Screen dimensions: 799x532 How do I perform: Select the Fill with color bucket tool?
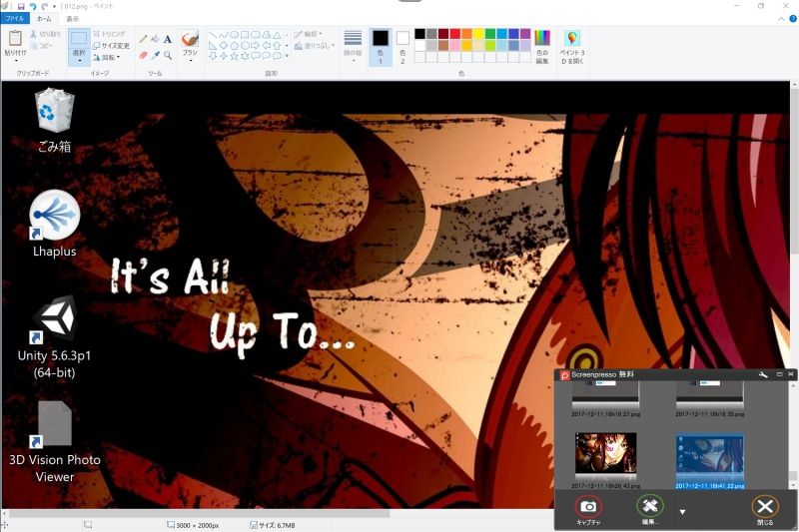click(x=155, y=39)
